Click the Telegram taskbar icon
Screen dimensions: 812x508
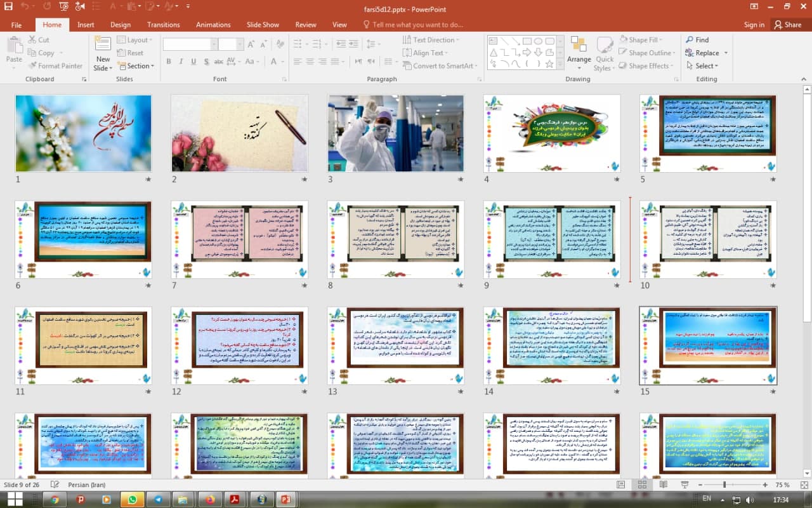[x=158, y=500]
